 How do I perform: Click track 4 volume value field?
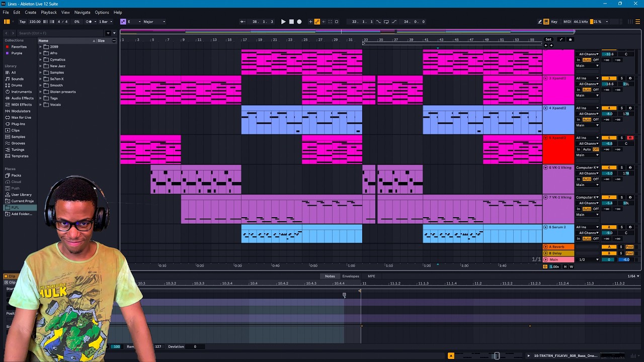tap(609, 114)
